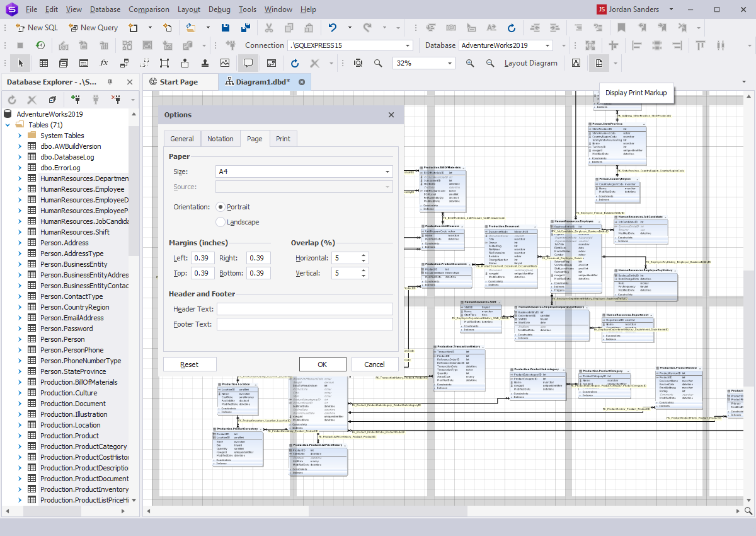Click the AdventureWorks2019 database node

(x=50, y=114)
